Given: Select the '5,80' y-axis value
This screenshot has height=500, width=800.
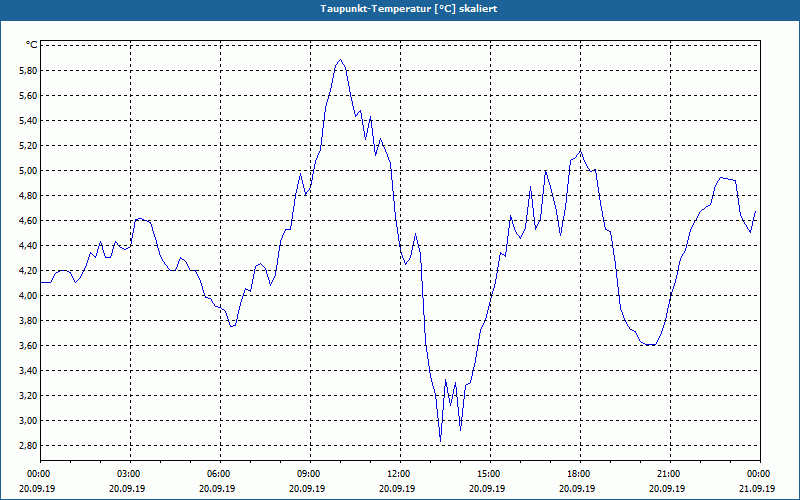Looking at the screenshot, I should (28, 71).
